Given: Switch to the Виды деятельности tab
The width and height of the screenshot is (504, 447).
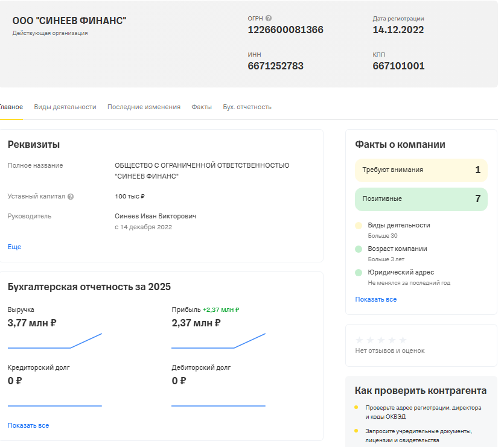Looking at the screenshot, I should tap(66, 106).
